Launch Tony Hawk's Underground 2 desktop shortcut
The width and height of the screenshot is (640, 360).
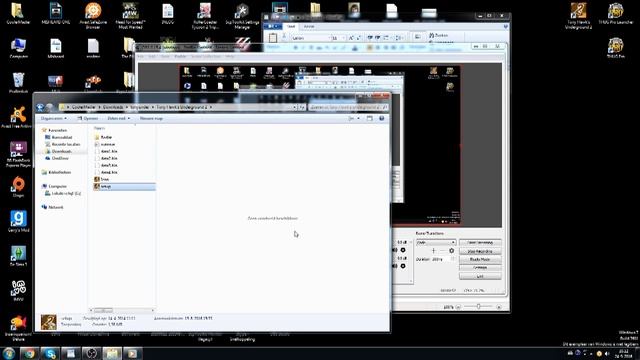578,16
